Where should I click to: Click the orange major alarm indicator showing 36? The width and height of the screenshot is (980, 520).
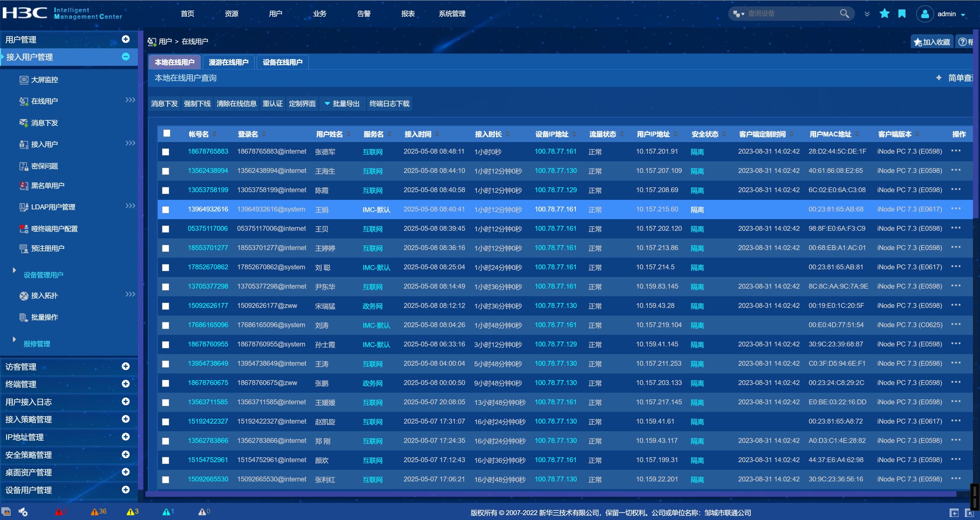(99, 512)
